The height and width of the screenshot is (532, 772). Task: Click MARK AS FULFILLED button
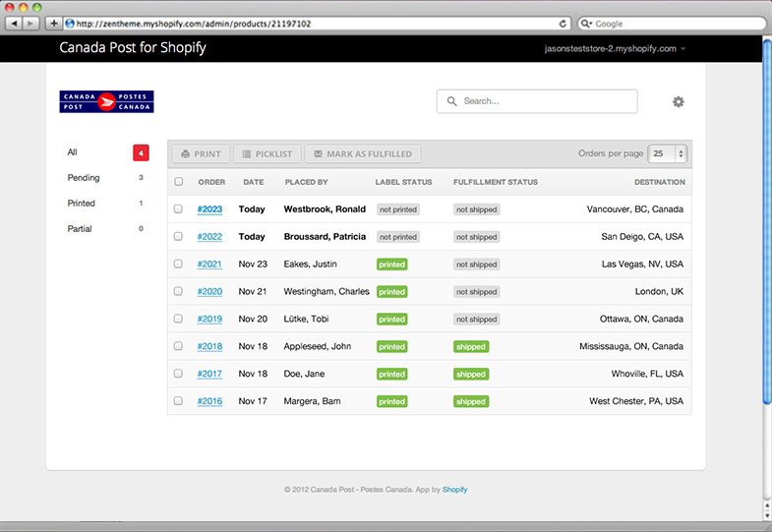363,154
